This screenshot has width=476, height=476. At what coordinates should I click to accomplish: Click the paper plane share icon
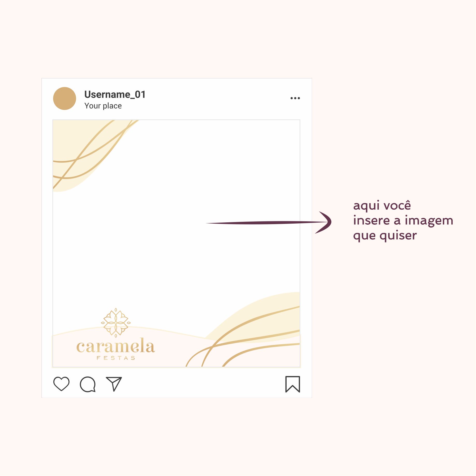pyautogui.click(x=114, y=384)
